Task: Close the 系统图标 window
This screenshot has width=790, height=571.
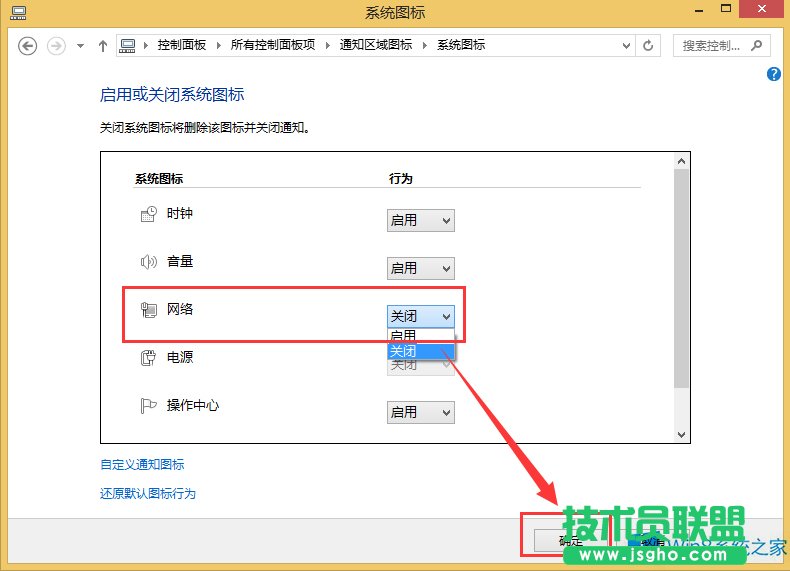Action: tap(762, 9)
